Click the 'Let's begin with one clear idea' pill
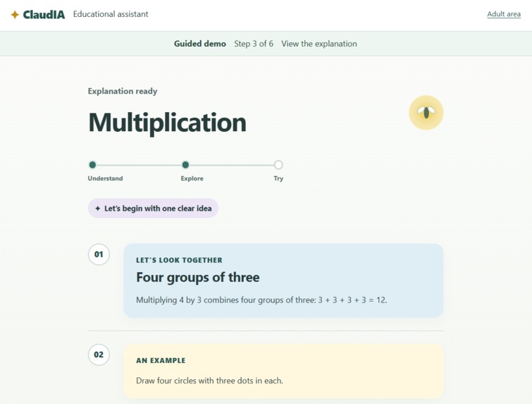 (153, 209)
